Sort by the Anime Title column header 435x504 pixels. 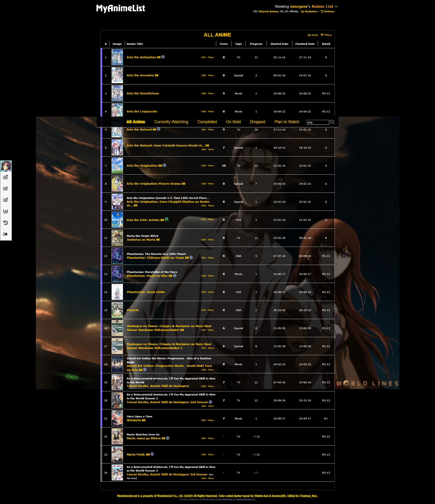click(x=135, y=44)
